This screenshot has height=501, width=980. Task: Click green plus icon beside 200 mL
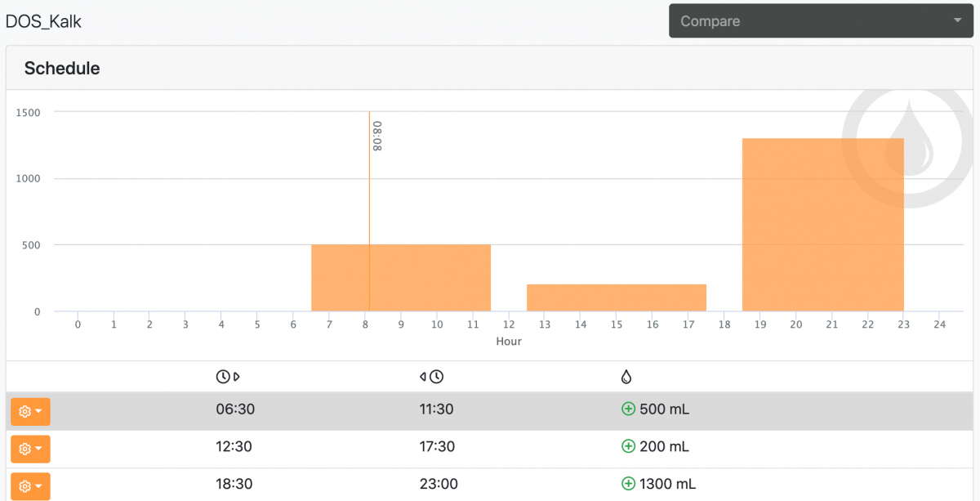628,446
